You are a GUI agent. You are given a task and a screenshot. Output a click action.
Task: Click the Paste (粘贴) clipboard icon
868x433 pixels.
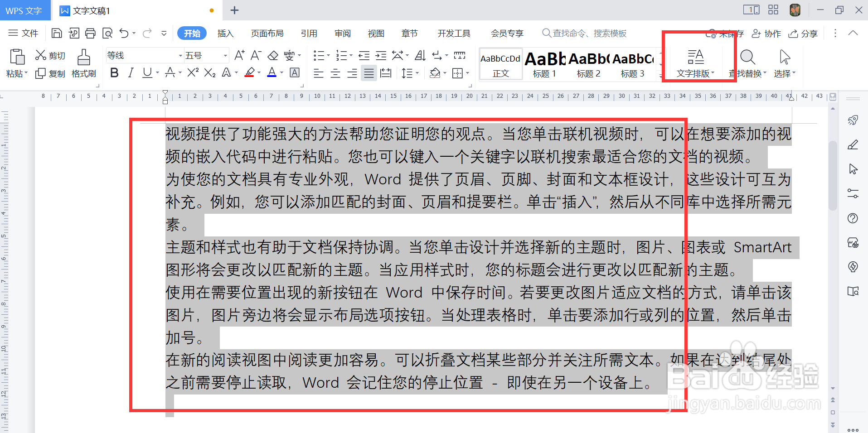pos(17,58)
